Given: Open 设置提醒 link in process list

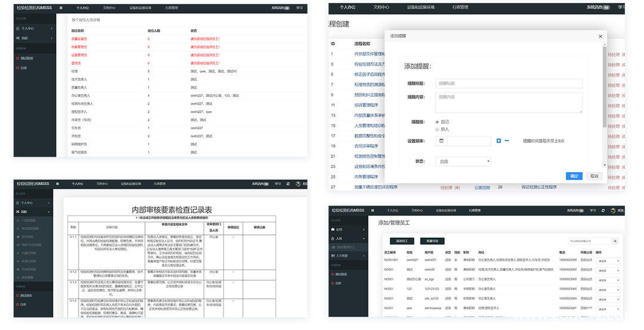Looking at the screenshot, I should 482,188.
